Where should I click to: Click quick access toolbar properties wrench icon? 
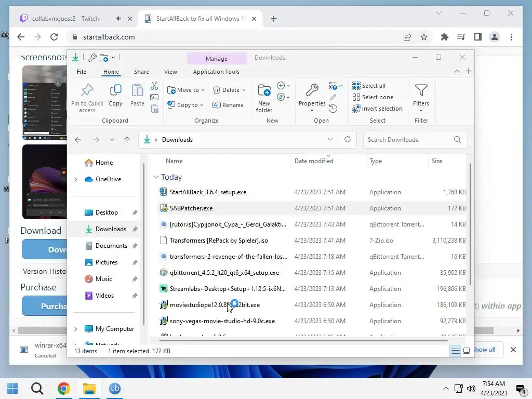pos(92,58)
